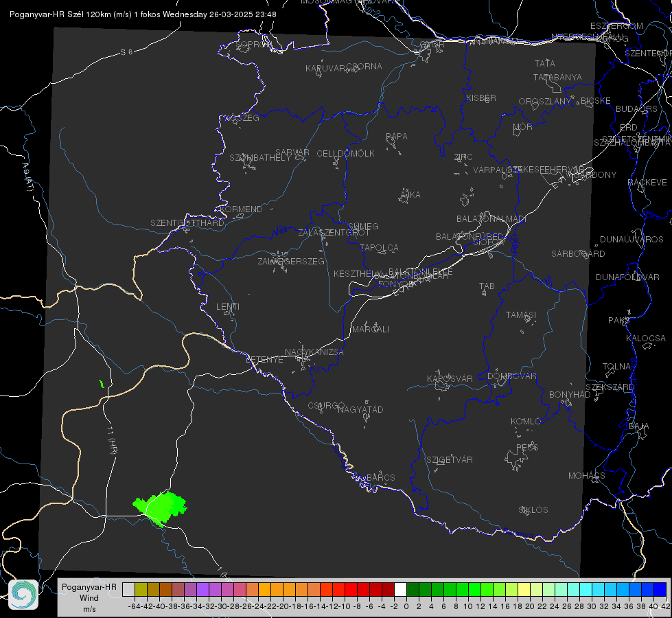Click the RÁCKEVE city label
672x618 pixels.
(647, 182)
